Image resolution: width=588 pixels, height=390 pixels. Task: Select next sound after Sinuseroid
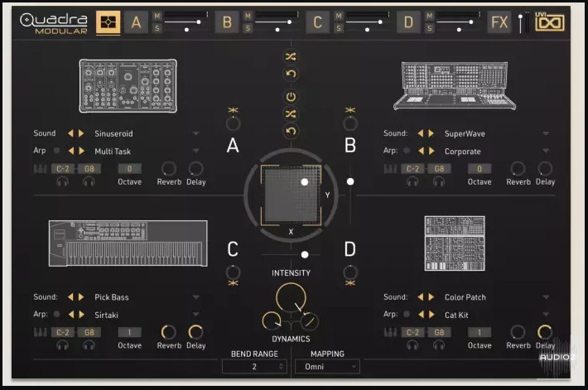(x=81, y=133)
